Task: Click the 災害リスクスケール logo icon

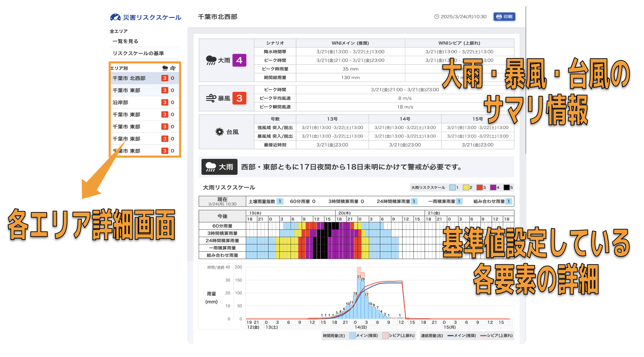Action: point(115,17)
